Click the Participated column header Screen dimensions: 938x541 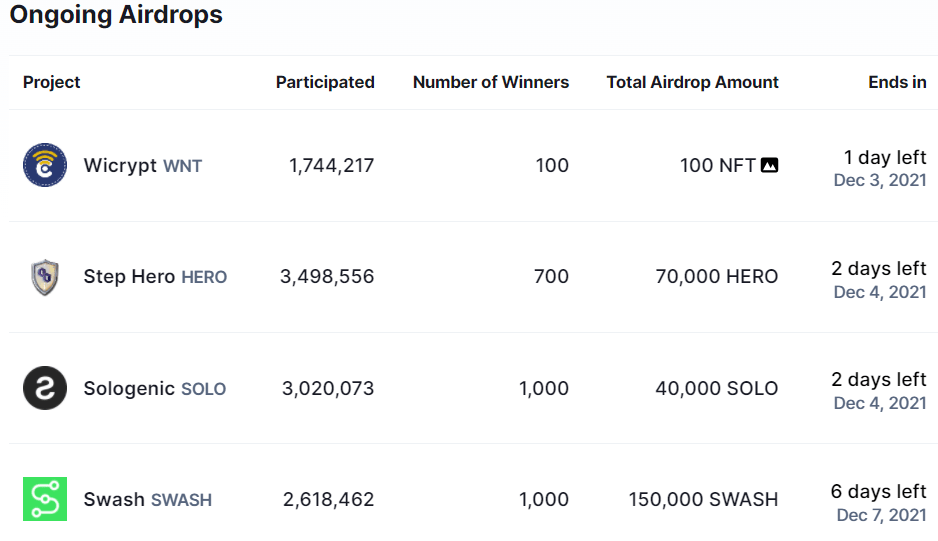click(325, 83)
